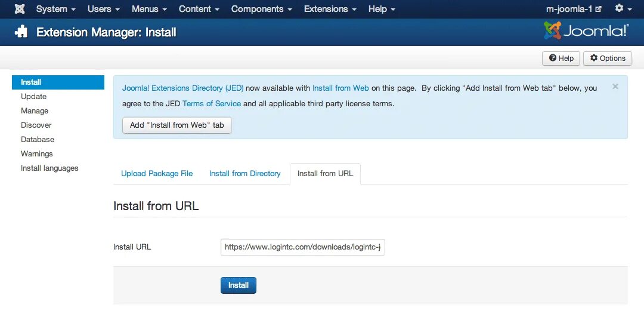This screenshot has height=320, width=644.
Task: Open Install languages in sidebar
Action: 49,168
